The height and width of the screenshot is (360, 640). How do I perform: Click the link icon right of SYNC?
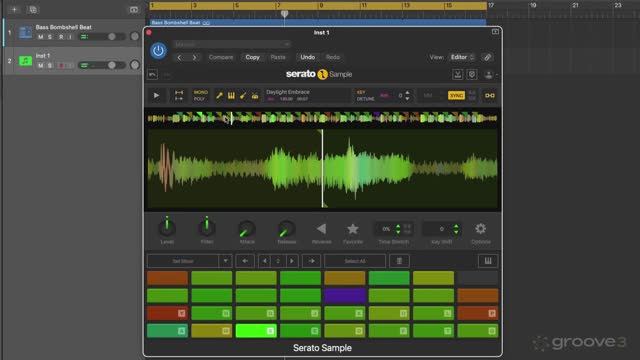tap(489, 96)
